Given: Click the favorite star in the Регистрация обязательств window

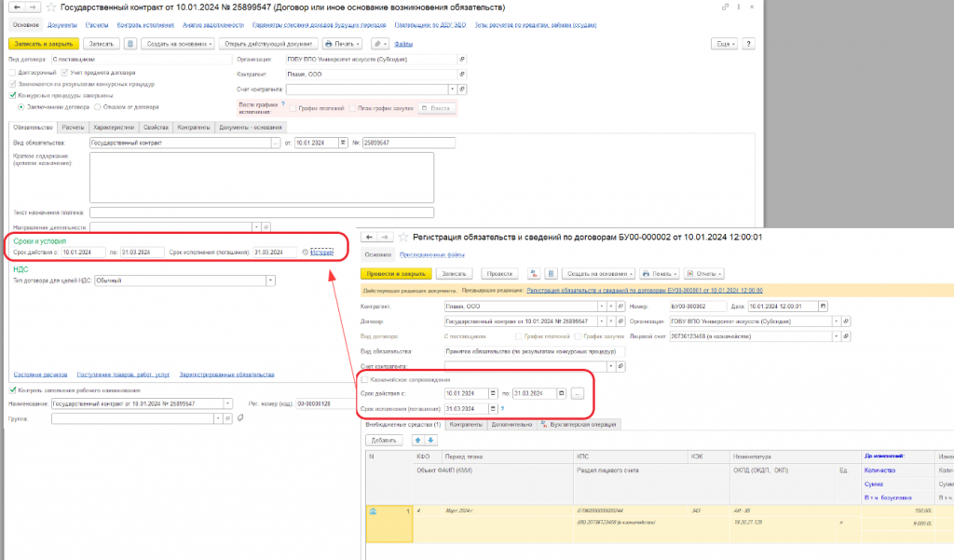Looking at the screenshot, I should [x=402, y=237].
